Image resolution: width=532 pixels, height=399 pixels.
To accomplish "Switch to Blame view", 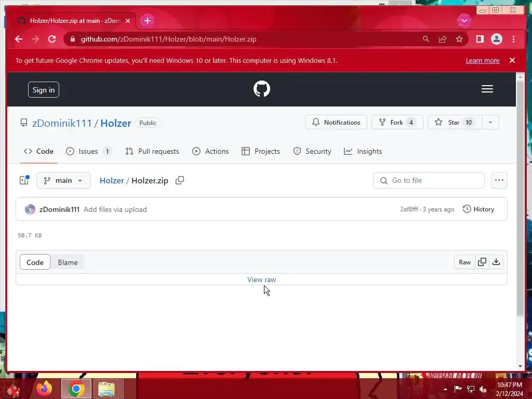I will [68, 262].
